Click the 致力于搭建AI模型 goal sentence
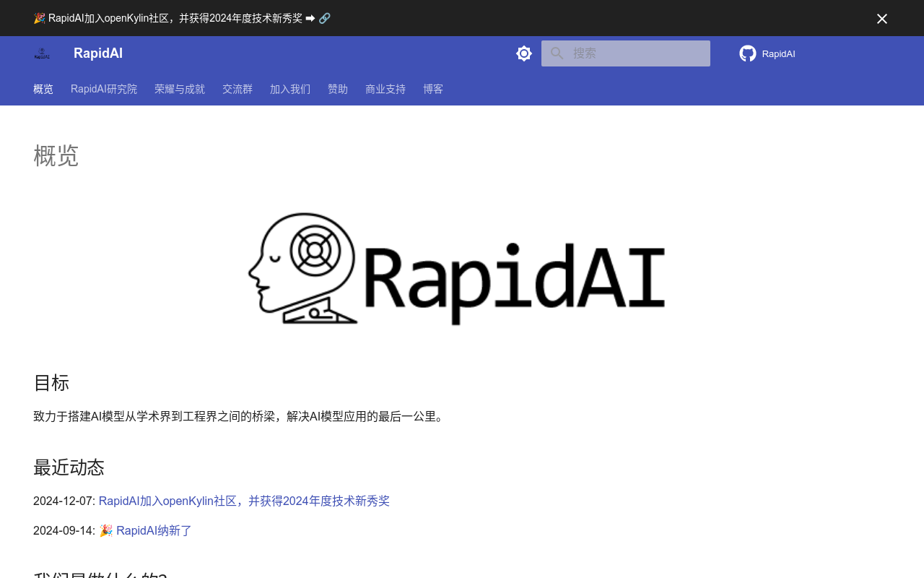Screen dimensions: 924x578 tap(240, 416)
